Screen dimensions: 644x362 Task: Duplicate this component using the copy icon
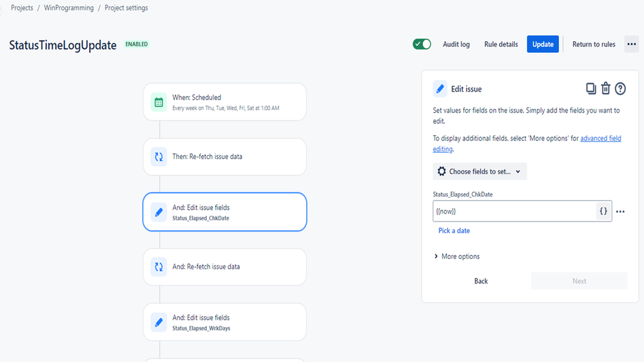tap(590, 89)
